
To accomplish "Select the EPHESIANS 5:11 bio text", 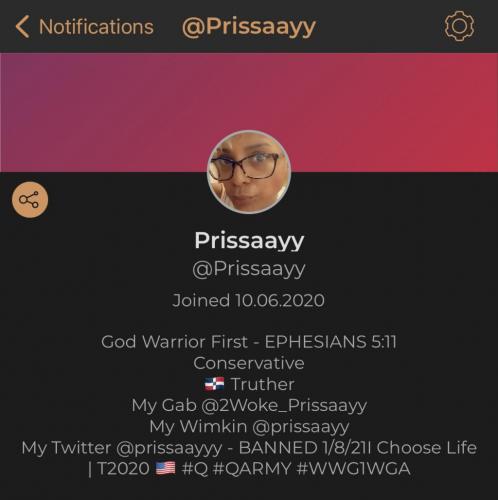I will click(330, 342).
